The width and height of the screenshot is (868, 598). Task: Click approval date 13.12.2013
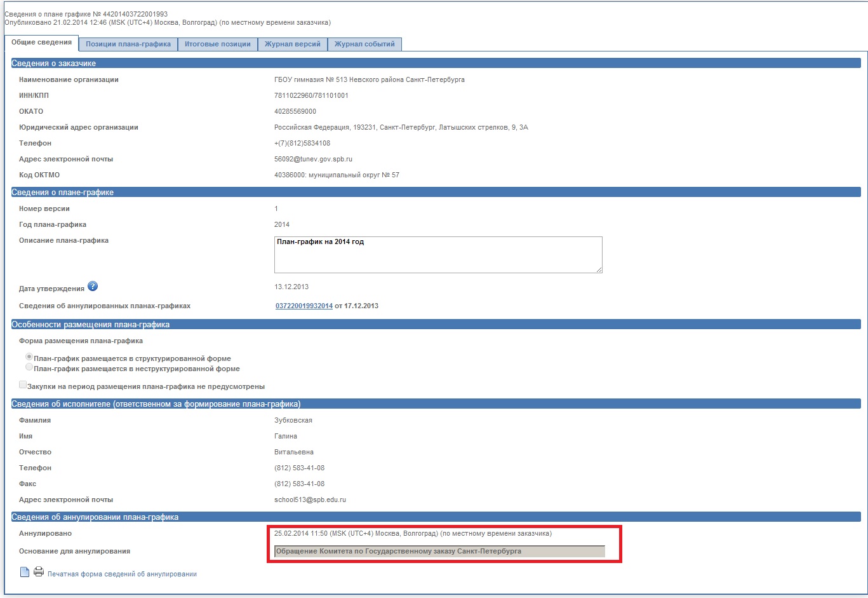291,287
